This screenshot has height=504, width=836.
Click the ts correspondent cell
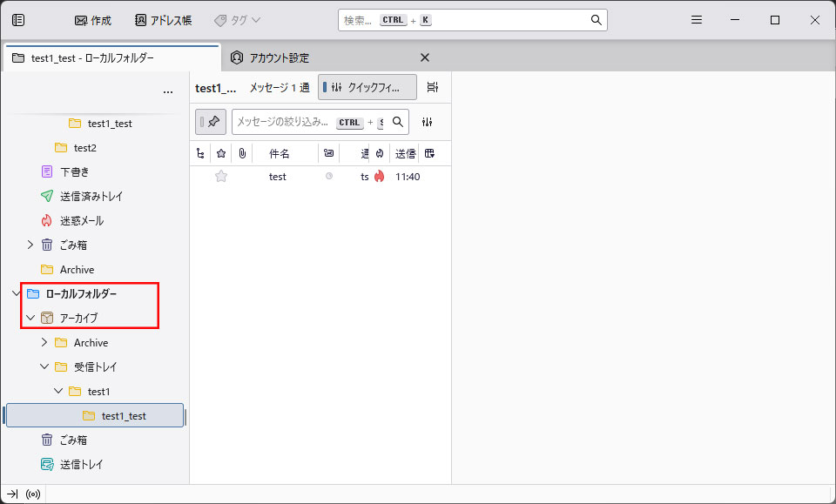(x=365, y=177)
